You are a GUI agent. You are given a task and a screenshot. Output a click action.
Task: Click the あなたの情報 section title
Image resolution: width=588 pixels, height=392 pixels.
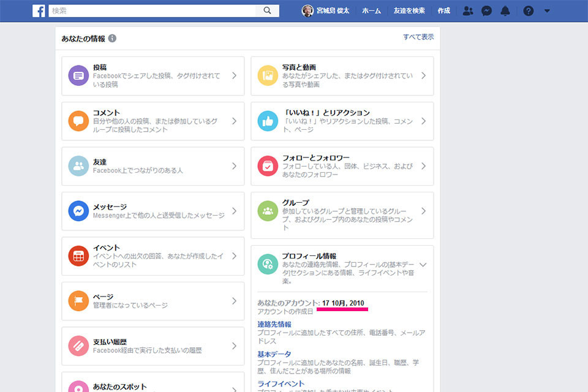[x=83, y=39]
